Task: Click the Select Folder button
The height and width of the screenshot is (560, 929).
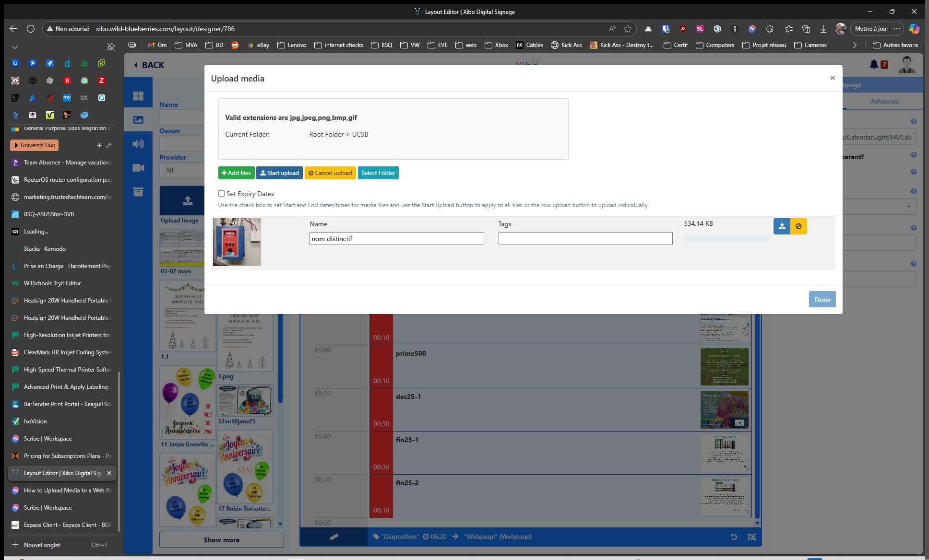Action: coord(378,173)
